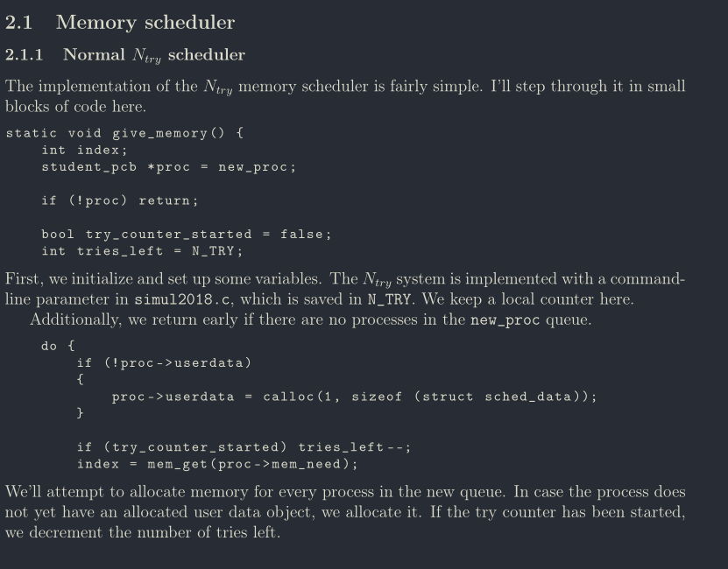728x569 pixels.
Task: Click the 'int index;' declaration line
Action: coord(84,150)
